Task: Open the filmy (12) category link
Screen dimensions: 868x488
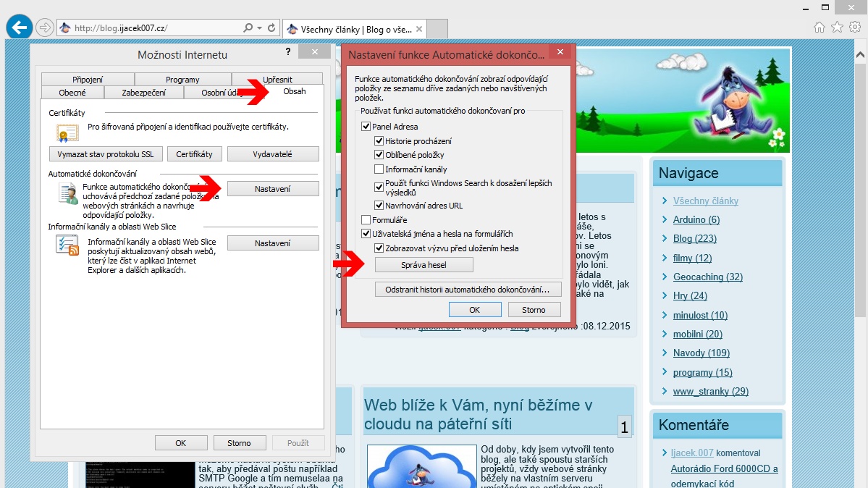Action: tap(693, 258)
